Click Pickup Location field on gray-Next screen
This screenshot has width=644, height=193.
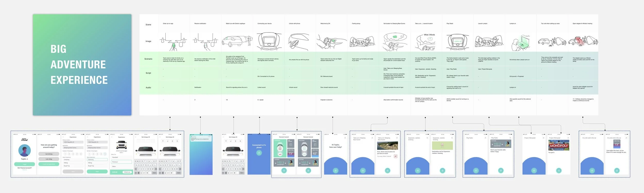(x=73, y=142)
